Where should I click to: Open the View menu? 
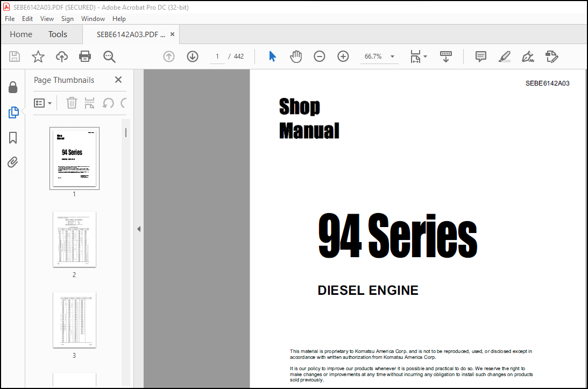coord(47,19)
